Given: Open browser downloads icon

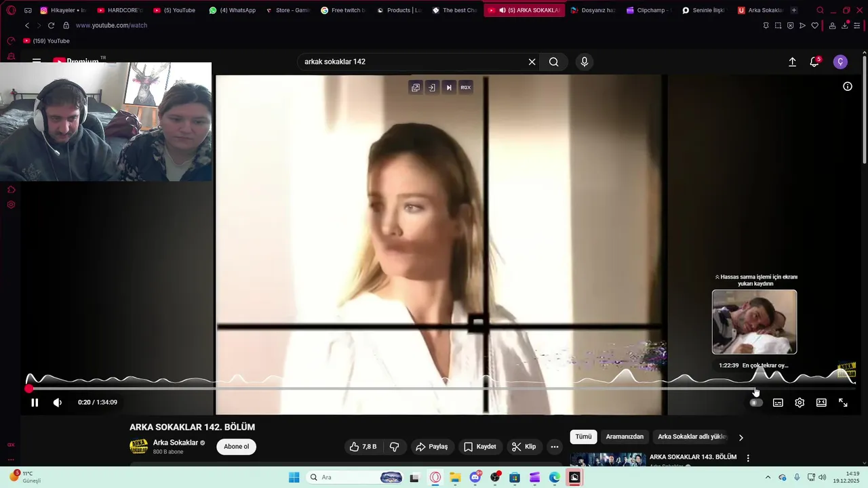Looking at the screenshot, I should click(845, 25).
